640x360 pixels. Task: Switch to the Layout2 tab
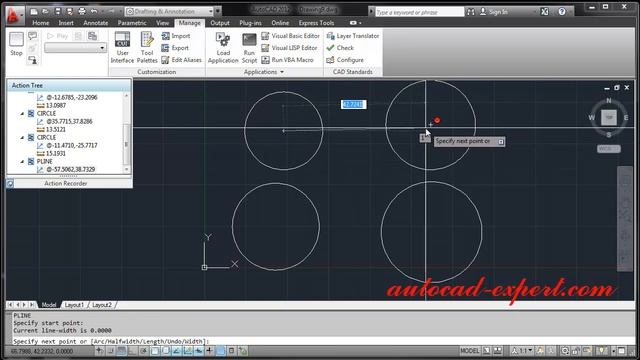pyautogui.click(x=102, y=305)
